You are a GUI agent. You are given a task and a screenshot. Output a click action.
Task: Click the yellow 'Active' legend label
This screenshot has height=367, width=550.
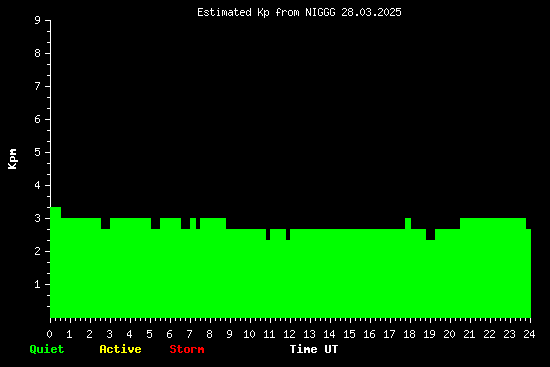coord(120,349)
